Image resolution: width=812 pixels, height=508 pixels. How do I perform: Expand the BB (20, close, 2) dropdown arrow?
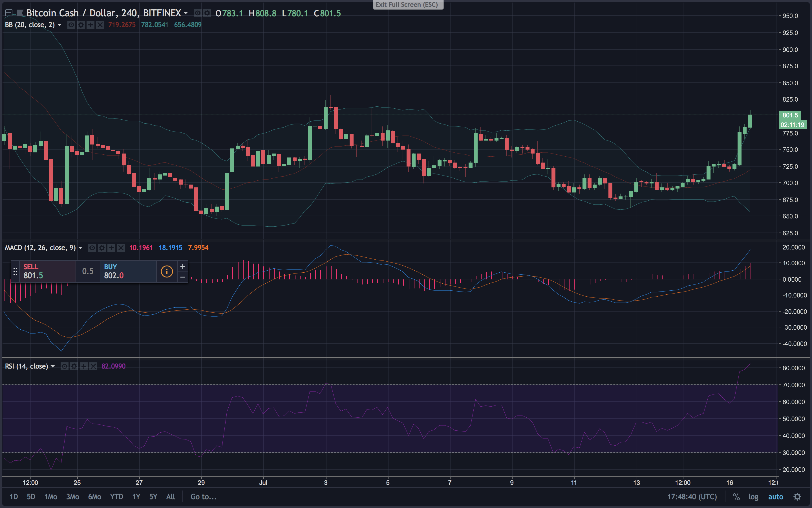tap(59, 25)
